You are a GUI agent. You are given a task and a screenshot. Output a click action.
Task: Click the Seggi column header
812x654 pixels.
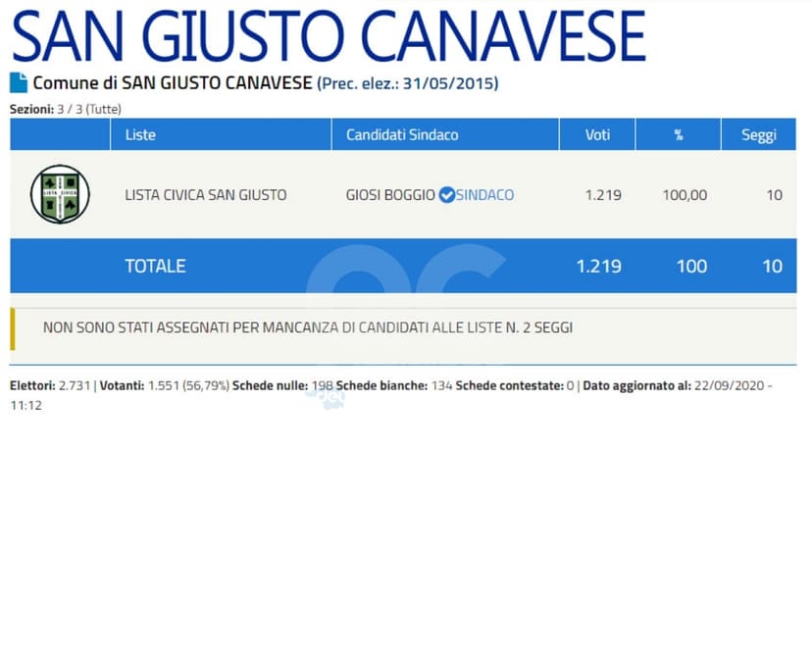coord(759,134)
